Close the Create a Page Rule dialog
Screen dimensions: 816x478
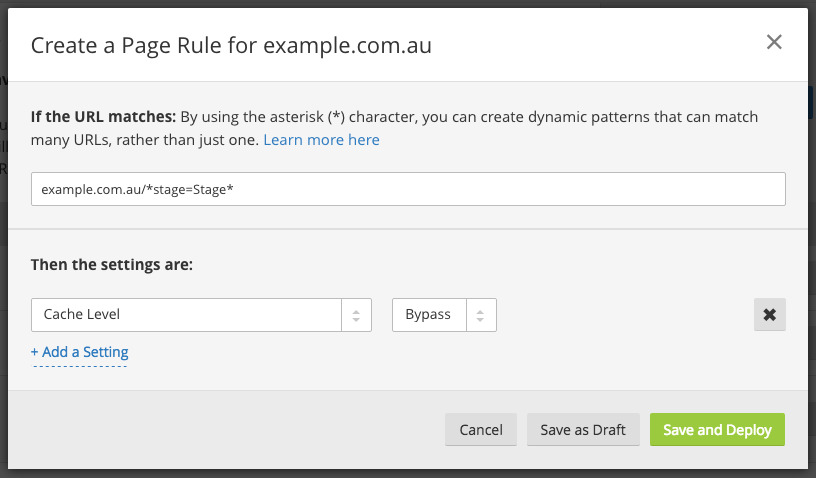(773, 42)
